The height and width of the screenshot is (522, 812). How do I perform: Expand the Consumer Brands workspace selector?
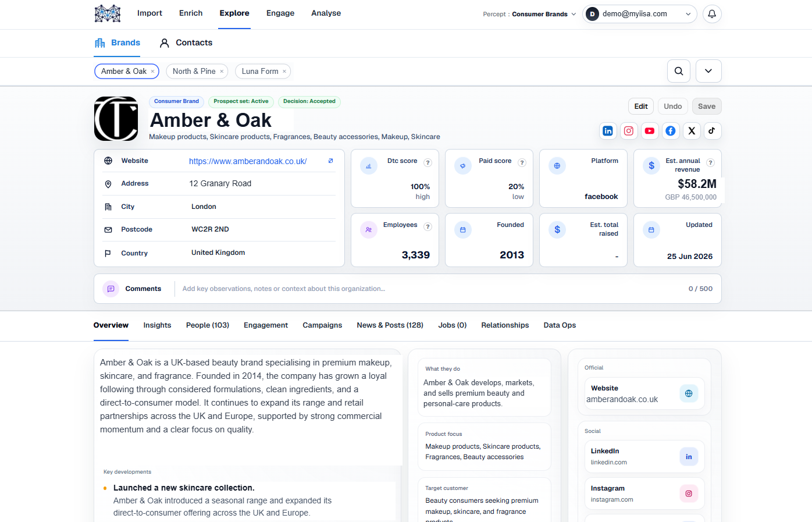coord(529,14)
